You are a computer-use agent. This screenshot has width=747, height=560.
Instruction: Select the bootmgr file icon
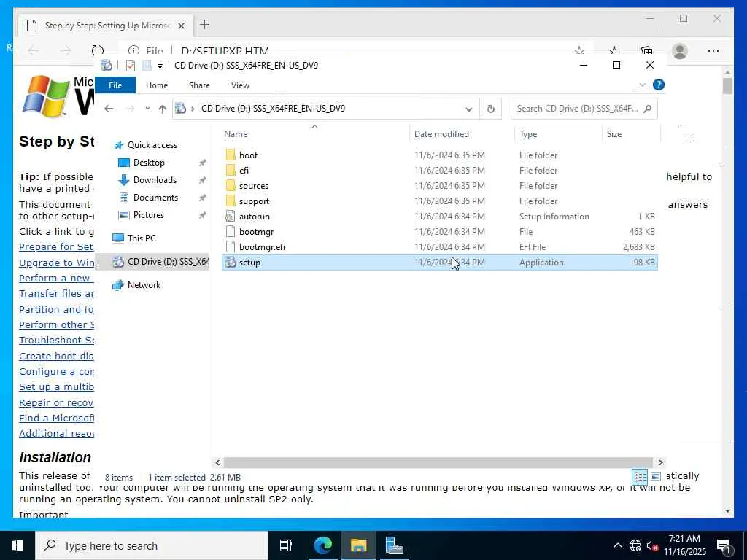click(231, 231)
